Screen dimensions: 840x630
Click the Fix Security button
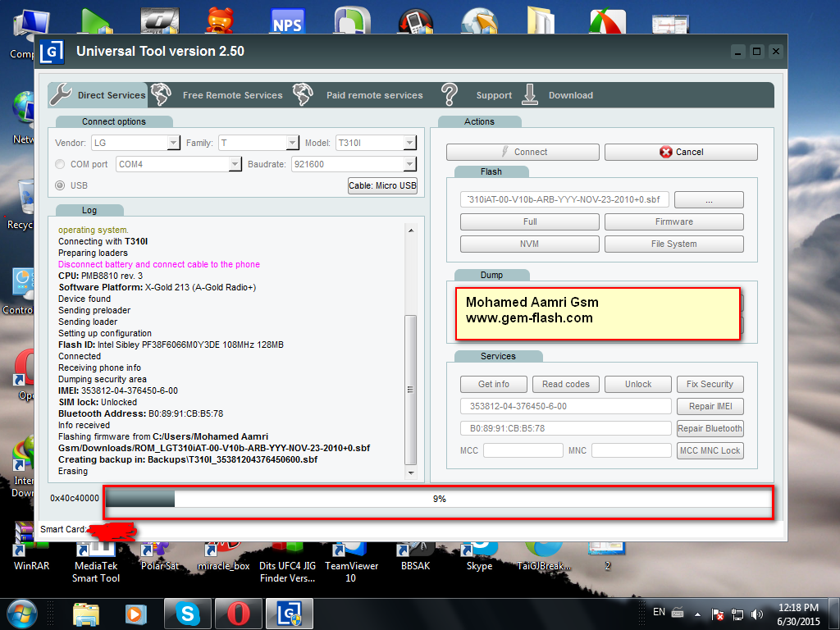(710, 384)
